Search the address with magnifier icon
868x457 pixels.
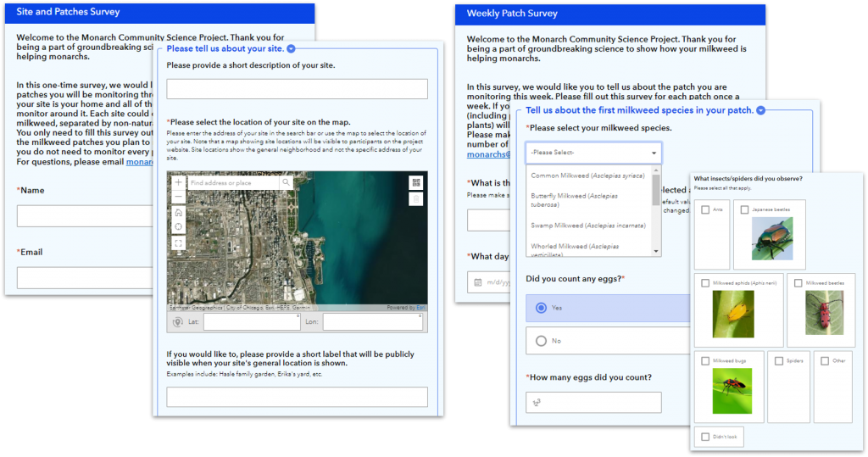point(286,182)
